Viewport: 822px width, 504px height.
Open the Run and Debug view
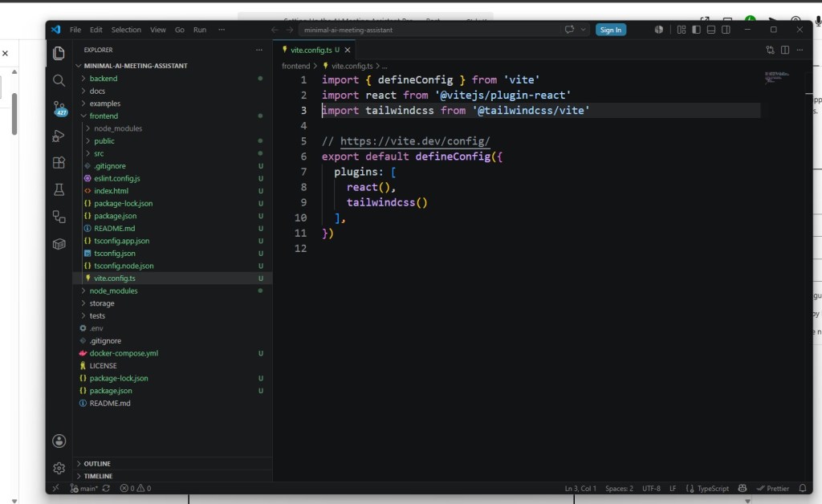click(x=59, y=136)
